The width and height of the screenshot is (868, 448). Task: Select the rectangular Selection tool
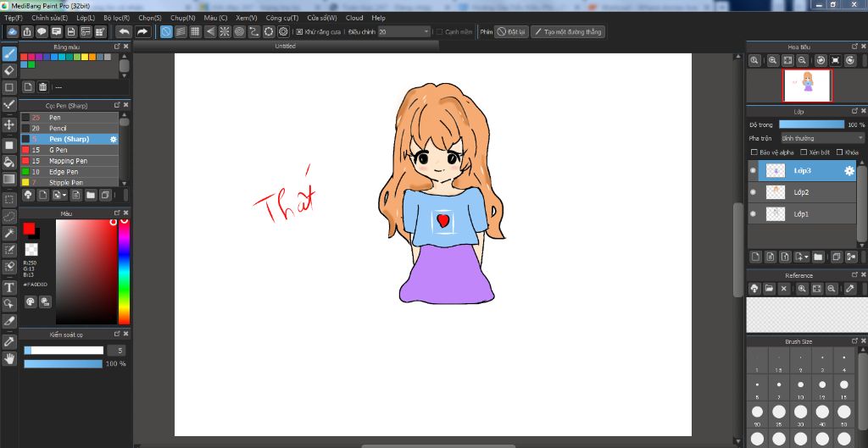coord(8,199)
